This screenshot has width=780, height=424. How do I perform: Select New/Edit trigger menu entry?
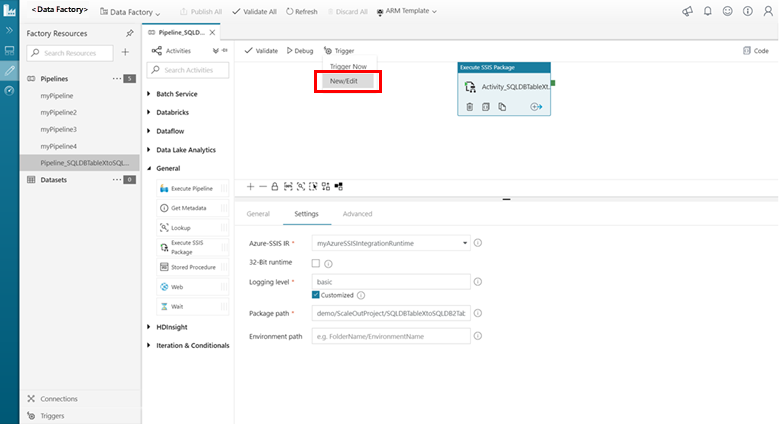348,81
